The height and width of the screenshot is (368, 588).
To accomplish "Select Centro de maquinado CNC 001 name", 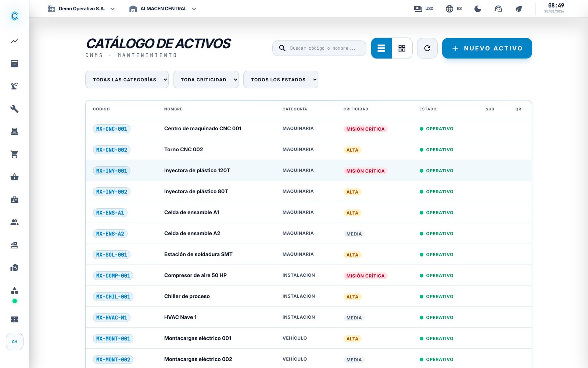I will point(203,128).
